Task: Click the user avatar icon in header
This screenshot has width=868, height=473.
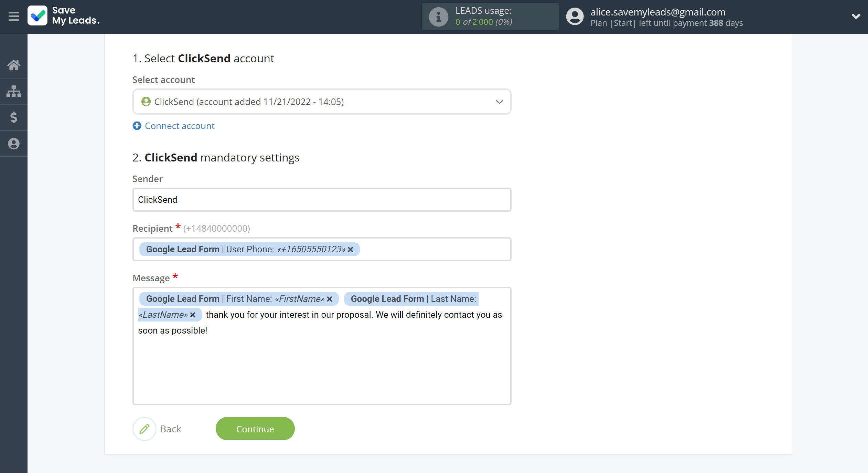Action: click(575, 17)
